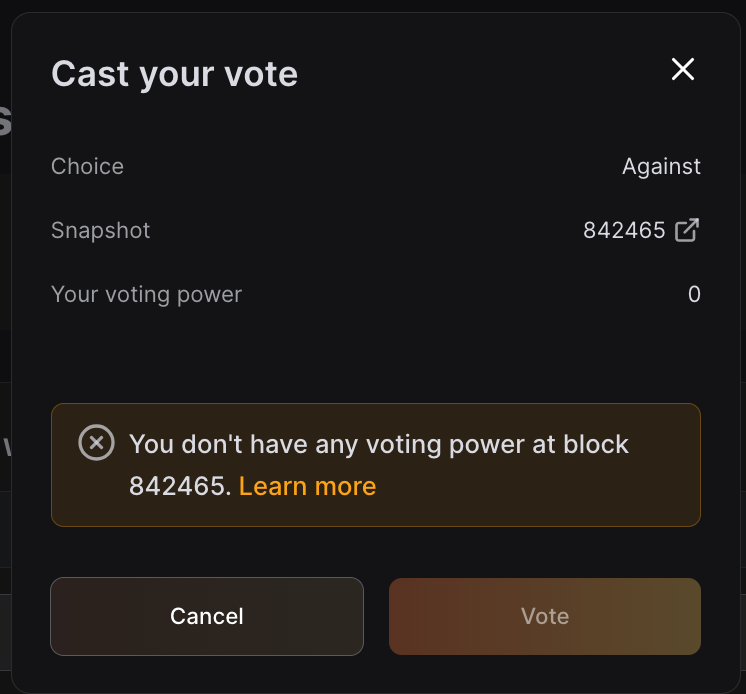The image size is (746, 694).
Task: Close the Cast your vote dialog
Action: (683, 69)
